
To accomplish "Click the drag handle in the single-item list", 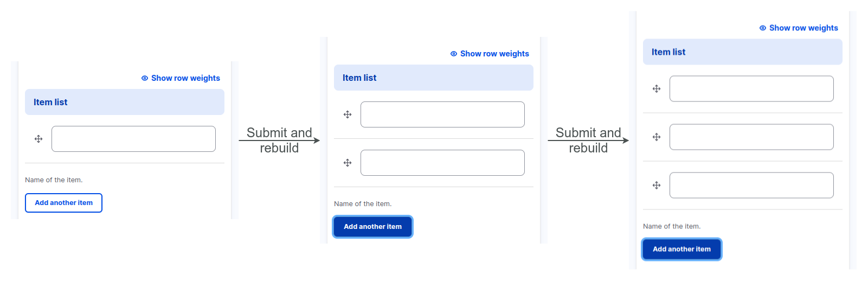I will click(38, 139).
